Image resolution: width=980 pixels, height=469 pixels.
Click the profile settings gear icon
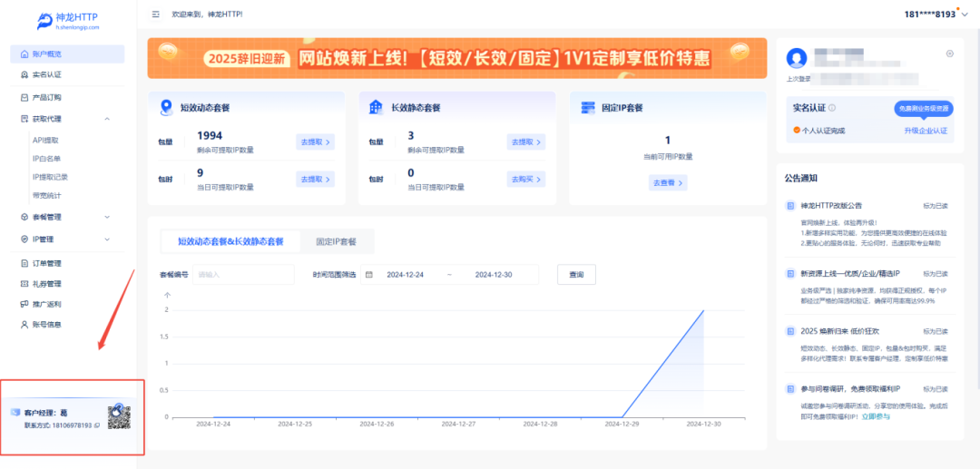pyautogui.click(x=950, y=54)
